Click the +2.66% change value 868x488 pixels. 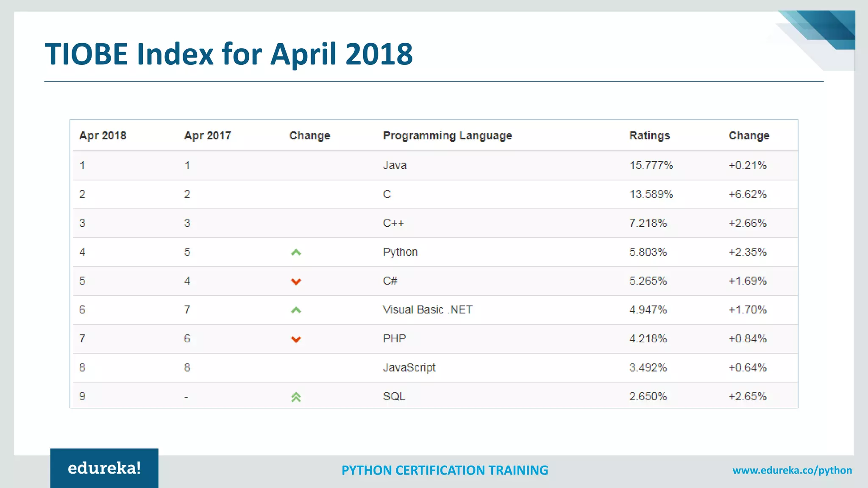pyautogui.click(x=748, y=223)
